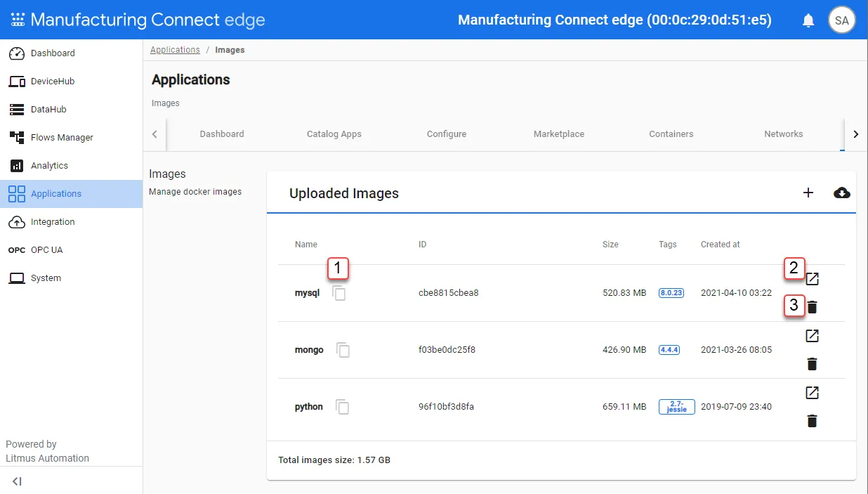Switch to the Containers tab
Image resolution: width=868 pixels, height=494 pixels.
point(671,134)
